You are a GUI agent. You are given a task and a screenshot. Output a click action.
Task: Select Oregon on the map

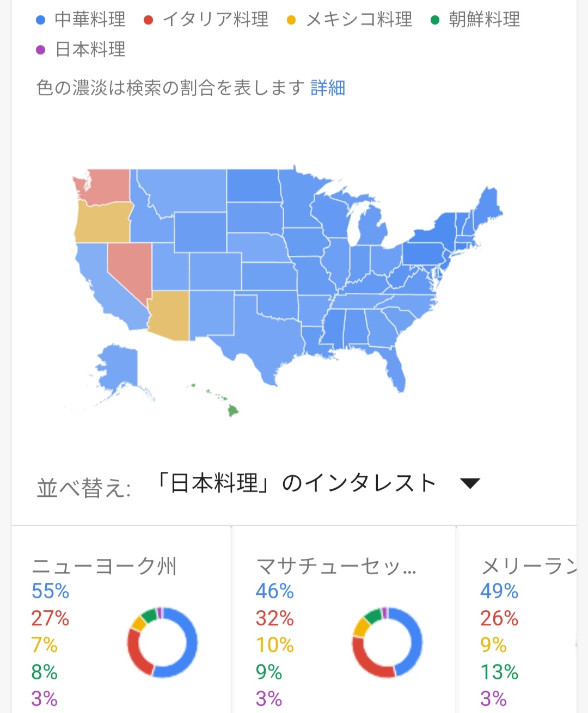(103, 222)
